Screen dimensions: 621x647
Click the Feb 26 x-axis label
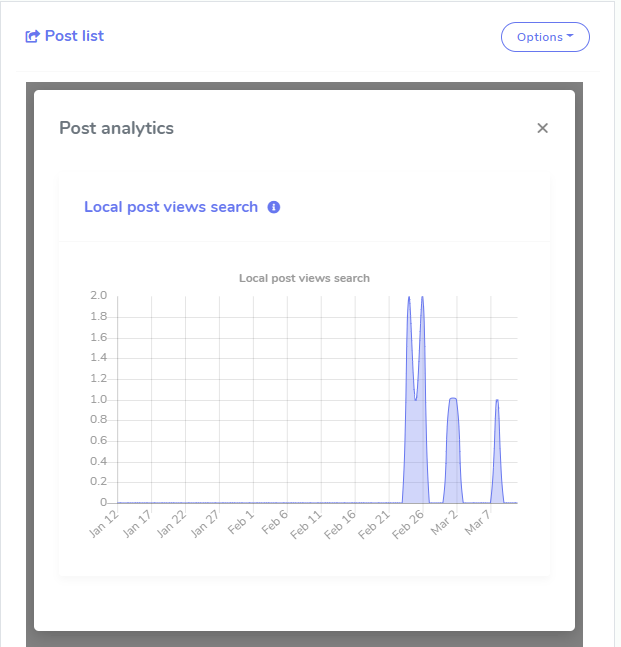pyautogui.click(x=408, y=524)
